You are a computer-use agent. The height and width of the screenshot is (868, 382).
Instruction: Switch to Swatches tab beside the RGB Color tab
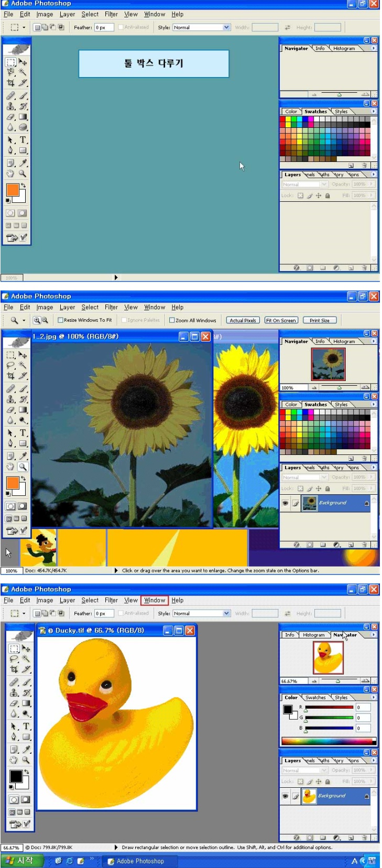point(315,698)
